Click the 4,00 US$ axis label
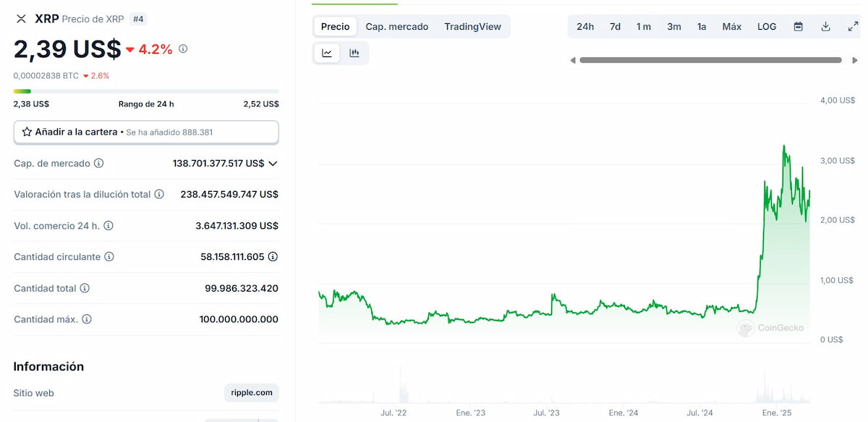The image size is (868, 422). [838, 100]
